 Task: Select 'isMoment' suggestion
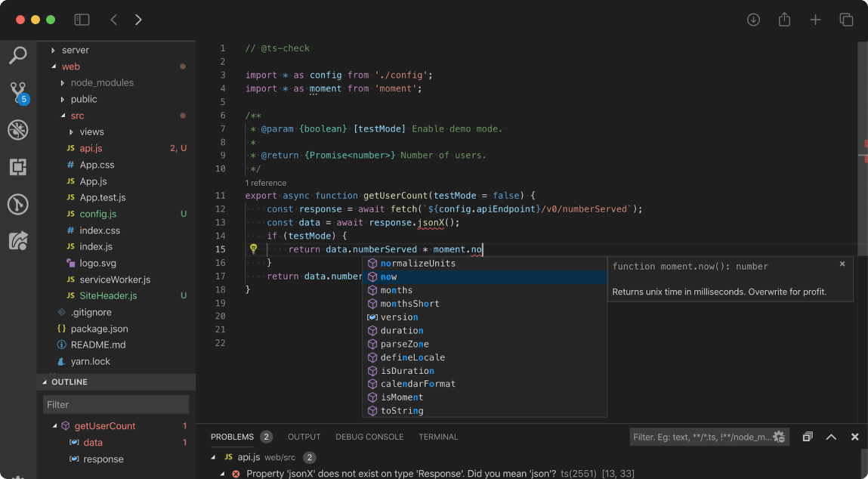click(x=484, y=397)
